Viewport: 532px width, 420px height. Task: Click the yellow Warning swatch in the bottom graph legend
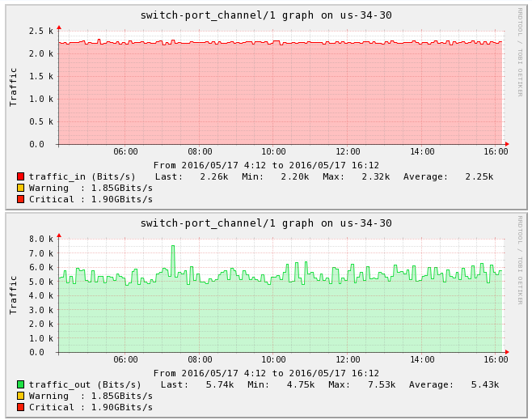tap(21, 396)
